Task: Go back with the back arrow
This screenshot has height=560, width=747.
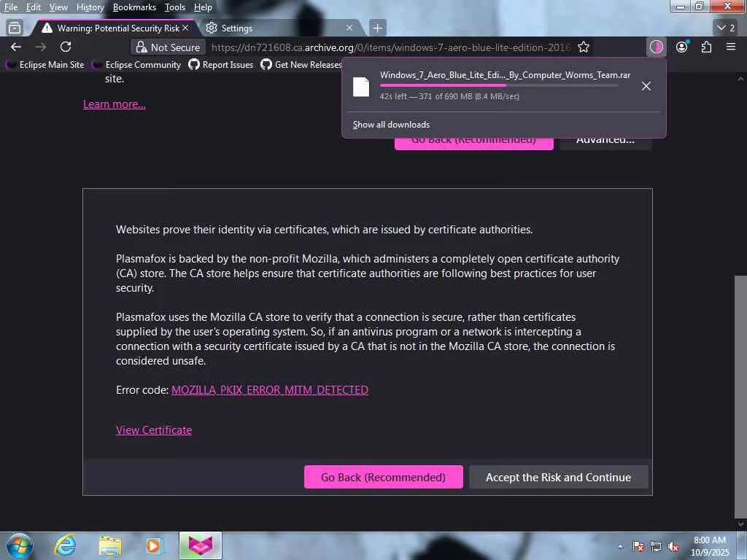Action: tap(16, 47)
